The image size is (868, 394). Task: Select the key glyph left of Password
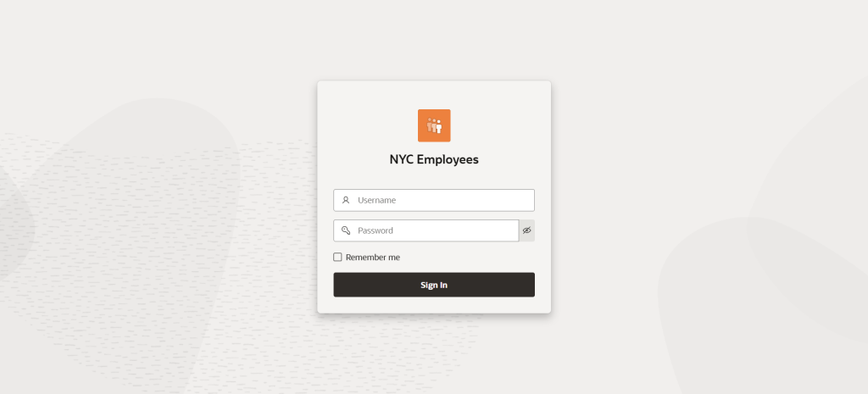coord(346,230)
